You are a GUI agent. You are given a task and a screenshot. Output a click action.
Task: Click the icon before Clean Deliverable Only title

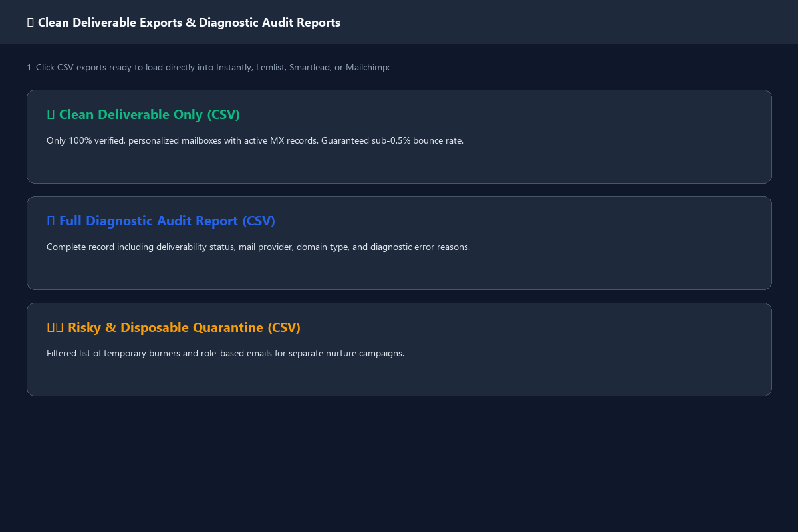(51, 114)
